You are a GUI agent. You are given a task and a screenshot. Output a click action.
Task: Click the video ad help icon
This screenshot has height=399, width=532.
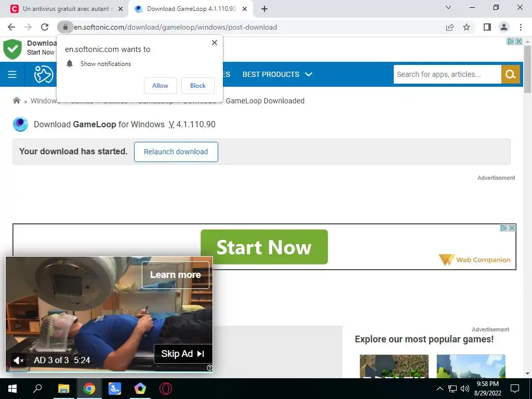click(x=210, y=368)
